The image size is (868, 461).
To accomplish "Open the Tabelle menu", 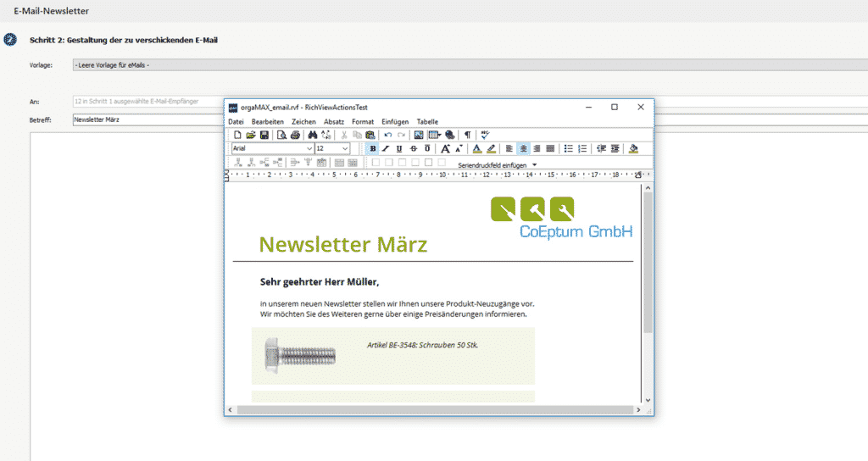I will (x=427, y=122).
